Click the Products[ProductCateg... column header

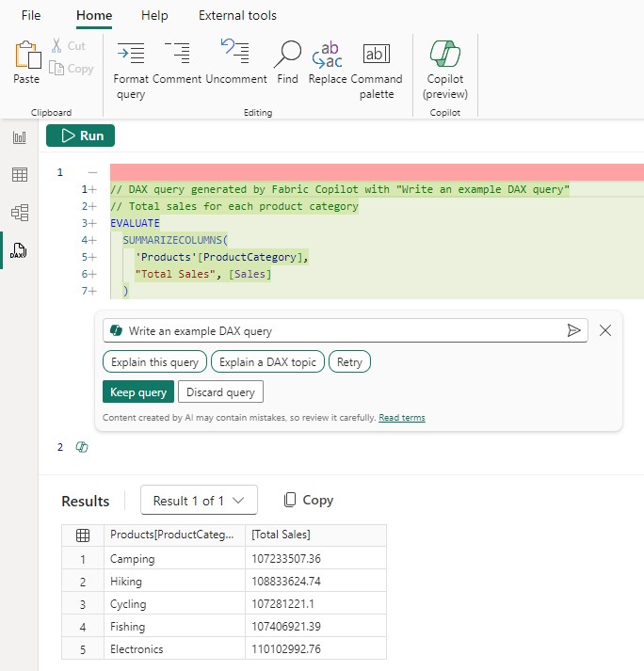174,535
